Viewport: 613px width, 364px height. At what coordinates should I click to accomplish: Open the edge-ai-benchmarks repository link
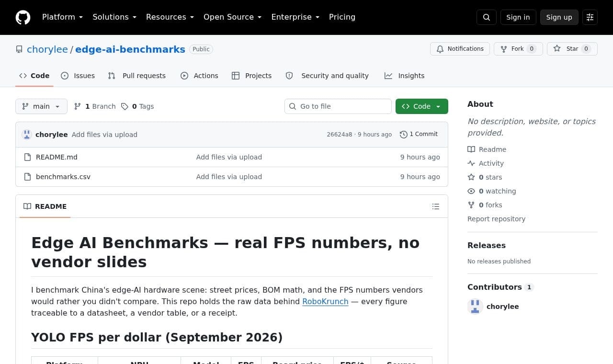(130, 49)
